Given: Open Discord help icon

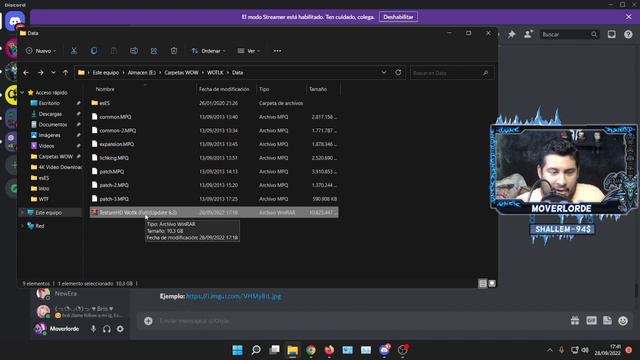Looking at the screenshot, I should pos(628,34).
